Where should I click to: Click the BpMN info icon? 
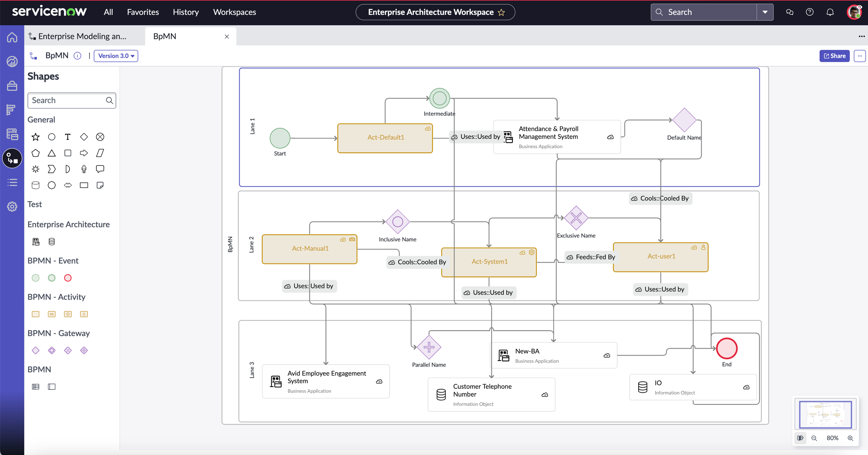pos(77,56)
